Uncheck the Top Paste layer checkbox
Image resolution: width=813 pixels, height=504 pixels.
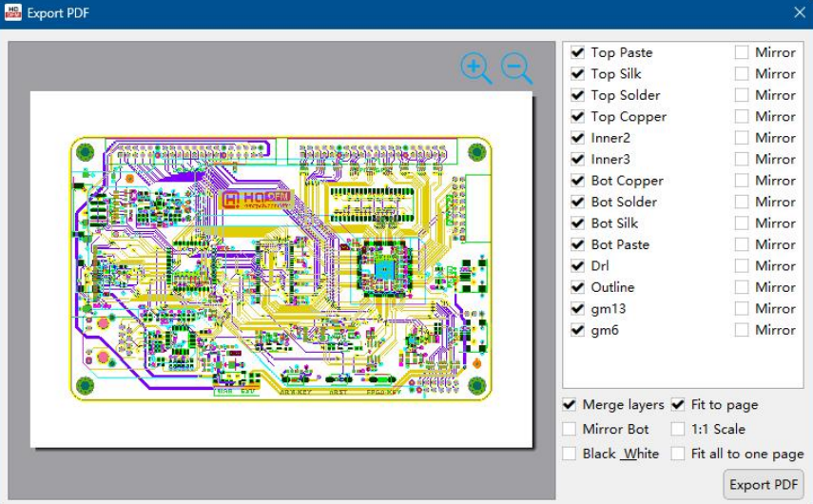(x=577, y=52)
